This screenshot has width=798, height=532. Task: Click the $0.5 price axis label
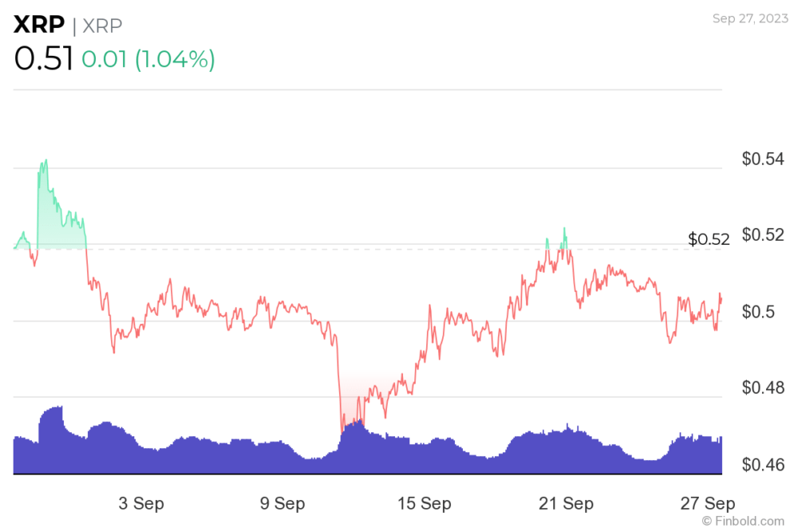[758, 311]
